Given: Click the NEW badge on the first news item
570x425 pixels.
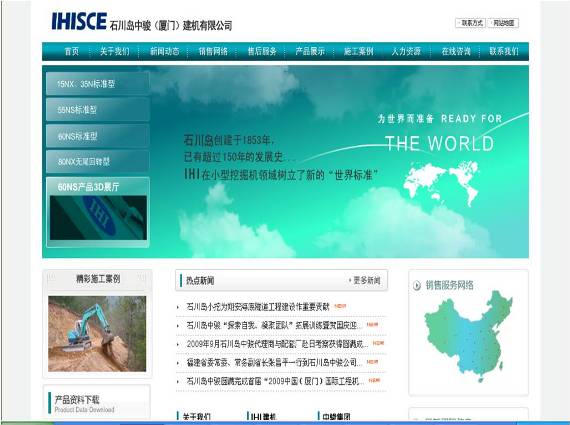Looking at the screenshot, I should [x=340, y=306].
